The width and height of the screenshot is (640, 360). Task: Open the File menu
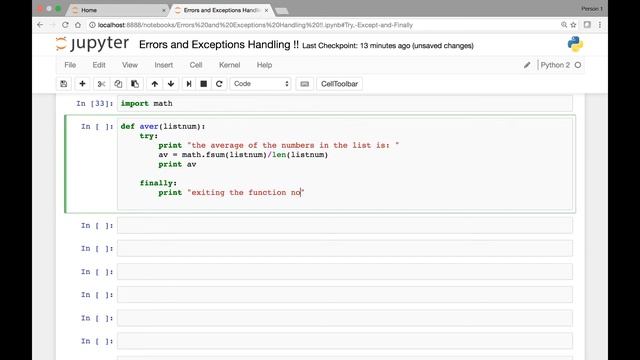coord(70,65)
